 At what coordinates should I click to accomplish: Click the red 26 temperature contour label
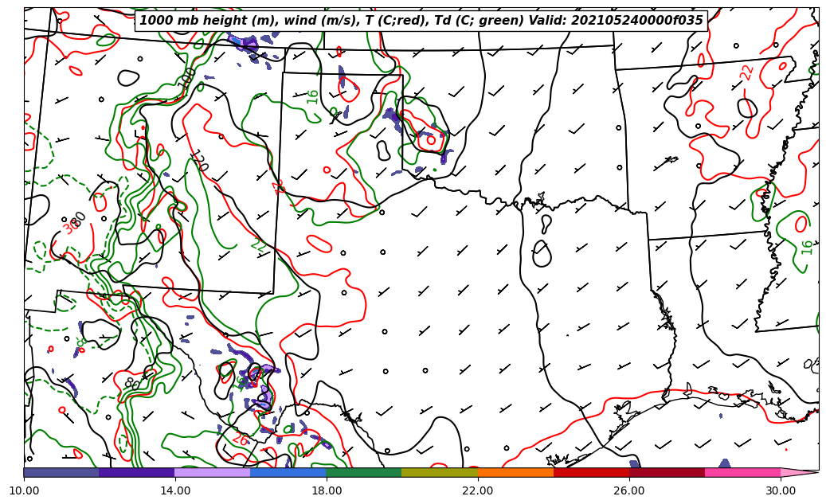pos(240,439)
